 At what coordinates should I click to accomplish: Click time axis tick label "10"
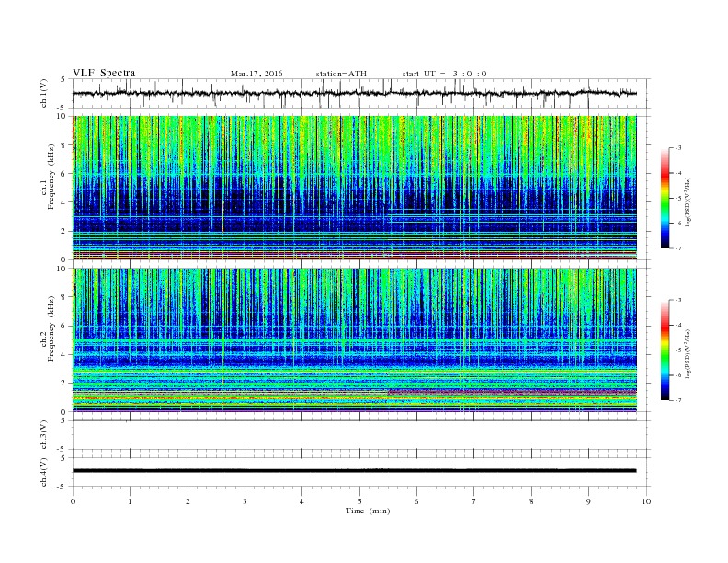tap(646, 501)
